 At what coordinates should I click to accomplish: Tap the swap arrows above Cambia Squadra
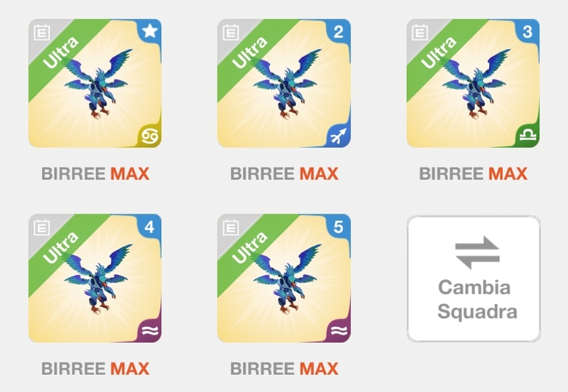[x=477, y=253]
